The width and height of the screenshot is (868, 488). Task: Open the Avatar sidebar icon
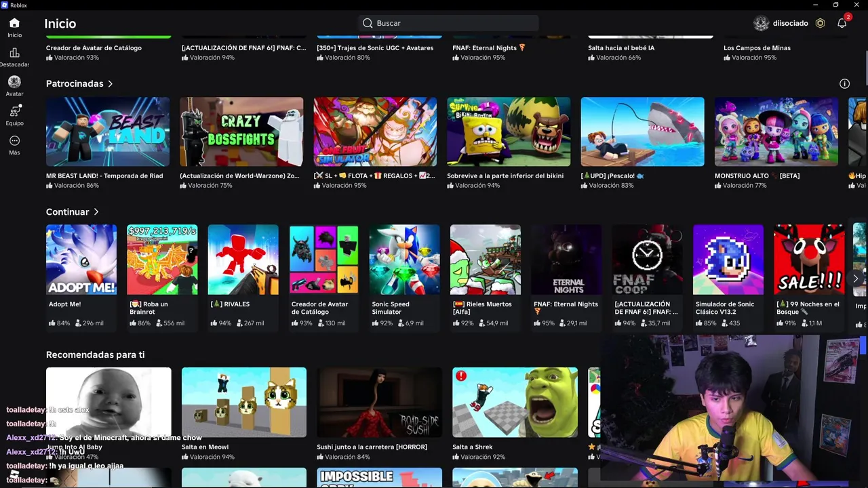coord(14,82)
